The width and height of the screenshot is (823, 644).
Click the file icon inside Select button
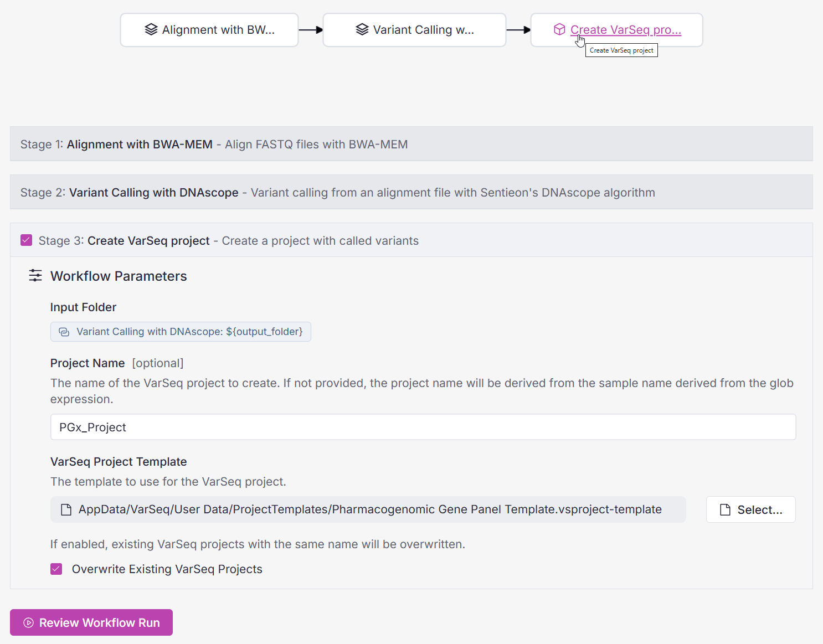point(725,510)
